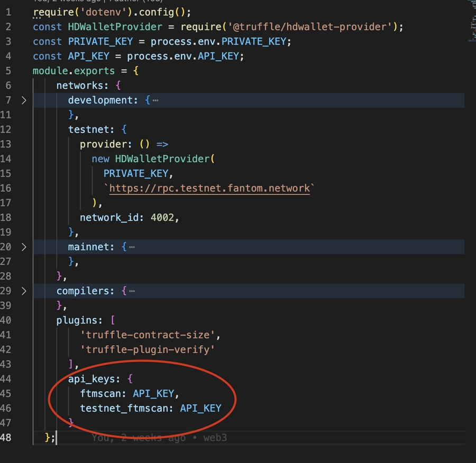Click line number 44 in the gutter
The image size is (476, 463).
[6, 378]
